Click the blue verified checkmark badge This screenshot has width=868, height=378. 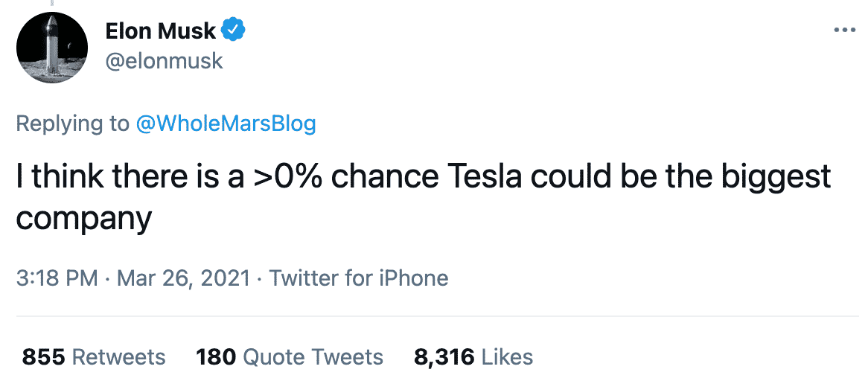point(234,31)
